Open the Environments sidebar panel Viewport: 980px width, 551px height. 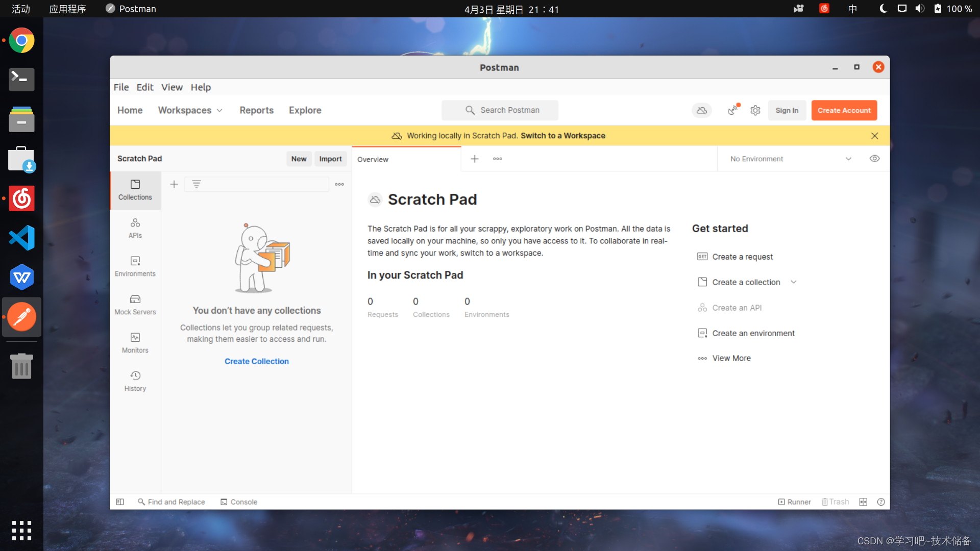(135, 266)
